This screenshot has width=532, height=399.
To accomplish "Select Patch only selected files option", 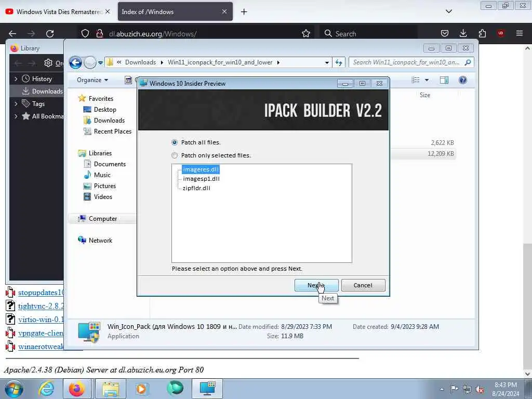I will (175, 155).
